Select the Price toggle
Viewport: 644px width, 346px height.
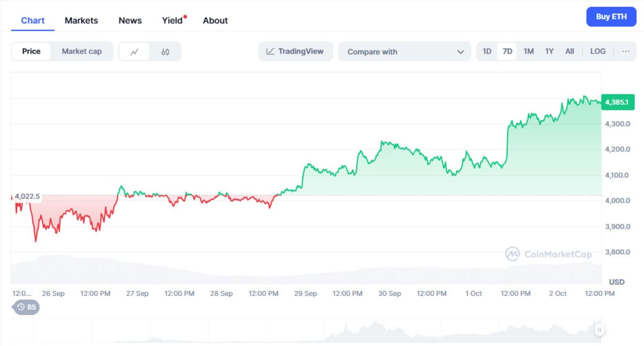[31, 51]
